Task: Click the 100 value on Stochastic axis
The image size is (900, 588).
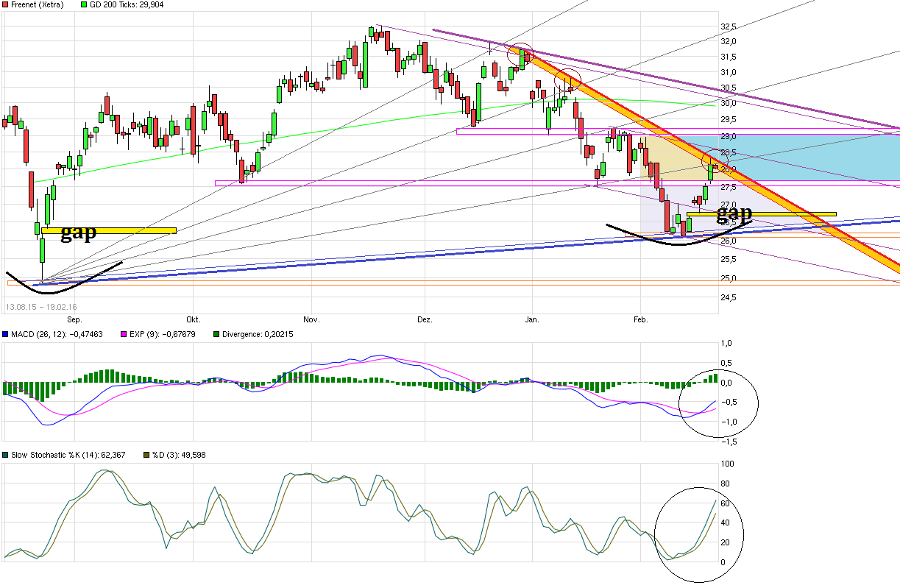Action: [727, 464]
